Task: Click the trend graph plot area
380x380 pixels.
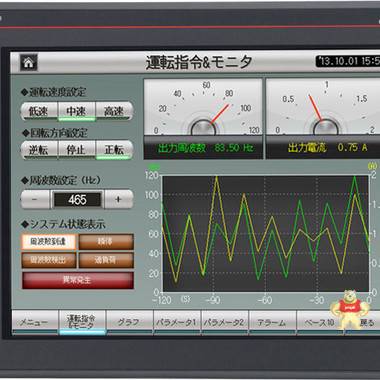Action: 266,233
